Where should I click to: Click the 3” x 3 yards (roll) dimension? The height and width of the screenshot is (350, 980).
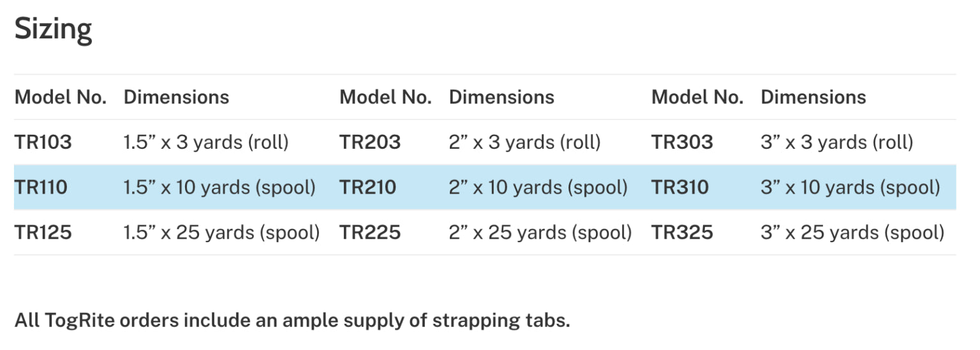pos(836,142)
